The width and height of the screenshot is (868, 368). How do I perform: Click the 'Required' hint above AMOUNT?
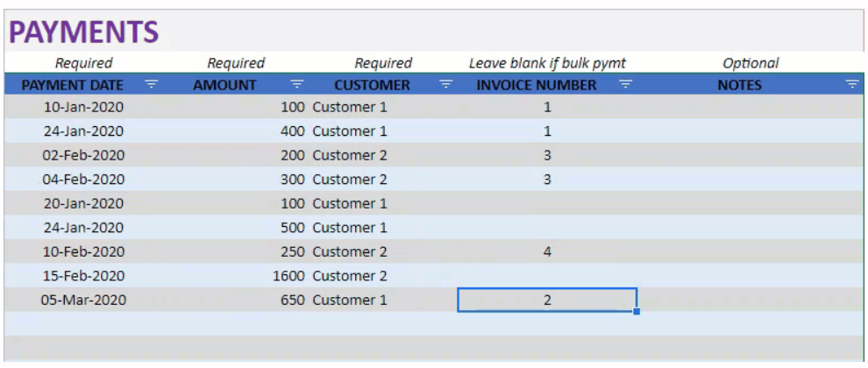pyautogui.click(x=236, y=63)
